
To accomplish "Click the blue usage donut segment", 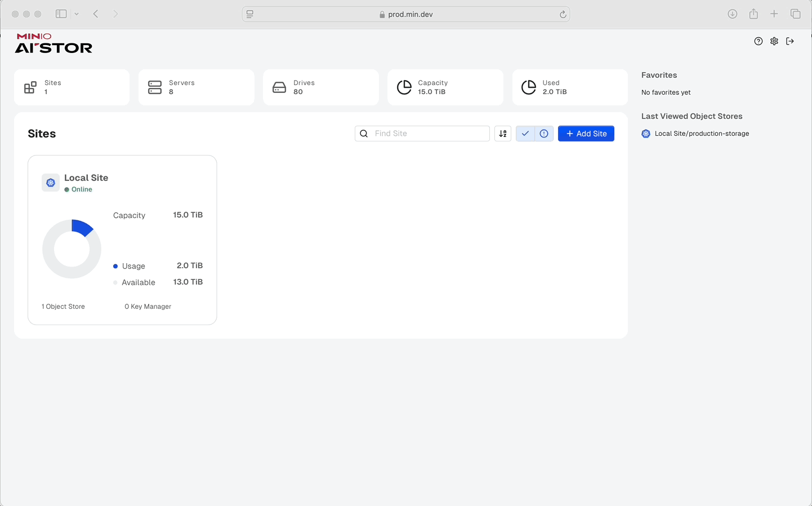I will [82, 227].
